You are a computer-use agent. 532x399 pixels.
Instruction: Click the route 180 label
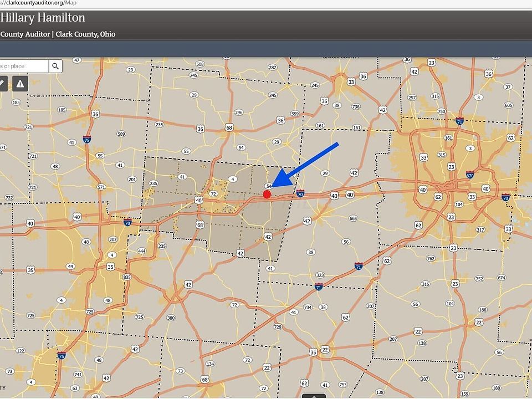click(x=497, y=388)
